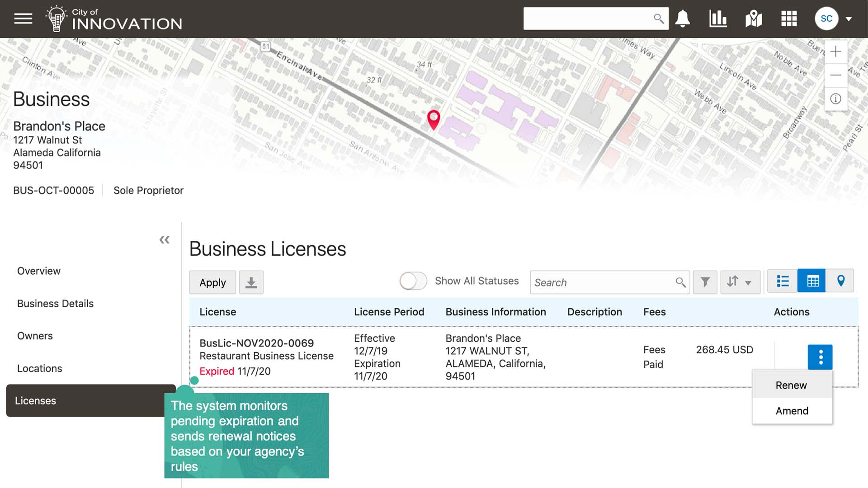The height and width of the screenshot is (488, 868).
Task: Select Amend from the actions menu
Action: (x=792, y=410)
